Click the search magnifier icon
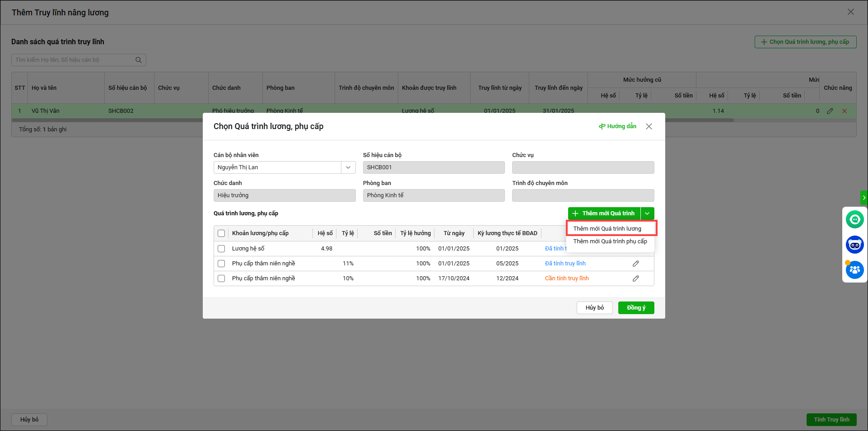Viewport: 868px width, 431px height. pyautogui.click(x=139, y=60)
